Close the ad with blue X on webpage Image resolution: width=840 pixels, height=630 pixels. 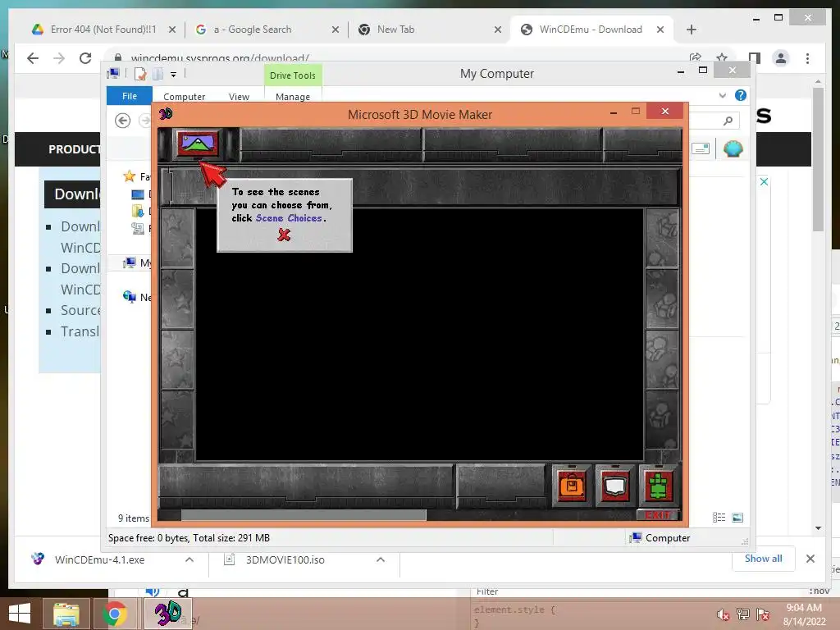764,181
